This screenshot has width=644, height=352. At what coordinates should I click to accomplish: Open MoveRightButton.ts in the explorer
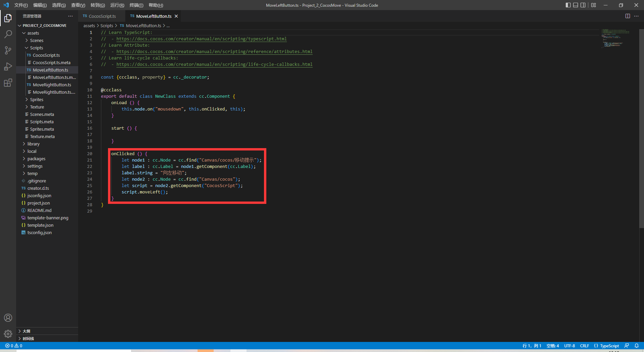52,85
